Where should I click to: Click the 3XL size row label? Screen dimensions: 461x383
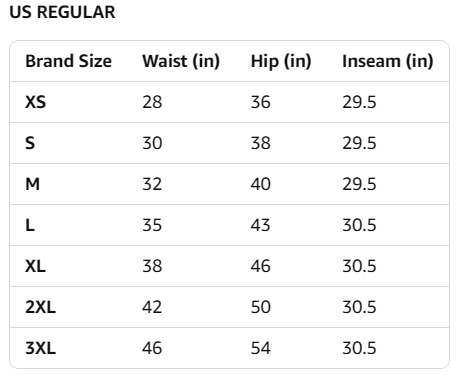(x=40, y=348)
